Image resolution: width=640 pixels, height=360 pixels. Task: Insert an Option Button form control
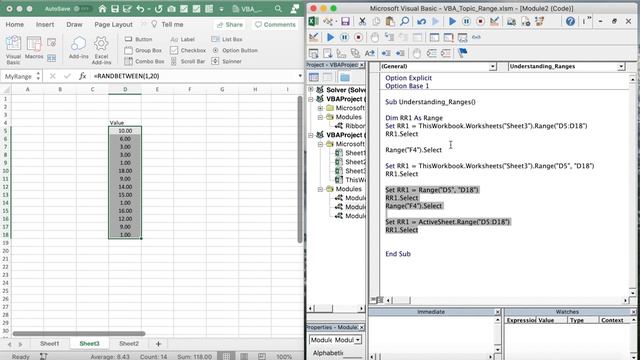(235, 50)
